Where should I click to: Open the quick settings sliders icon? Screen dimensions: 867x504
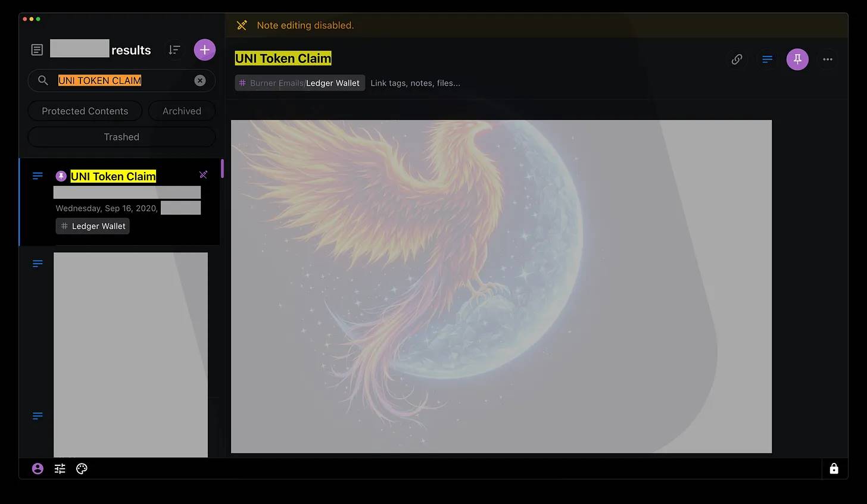click(x=60, y=469)
